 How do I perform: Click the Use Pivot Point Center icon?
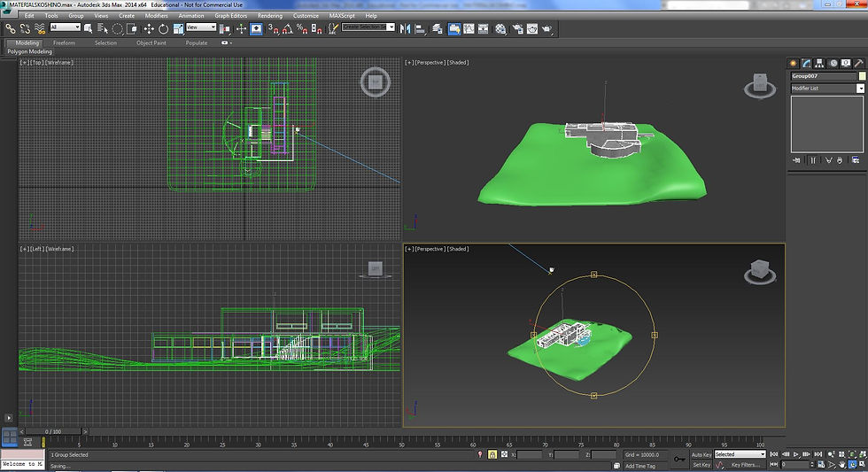[x=225, y=28]
